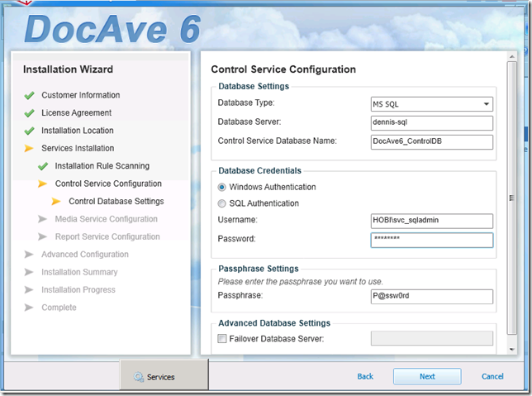Click the green checkmark beside License Agreement
The height and width of the screenshot is (396, 532).
point(30,113)
